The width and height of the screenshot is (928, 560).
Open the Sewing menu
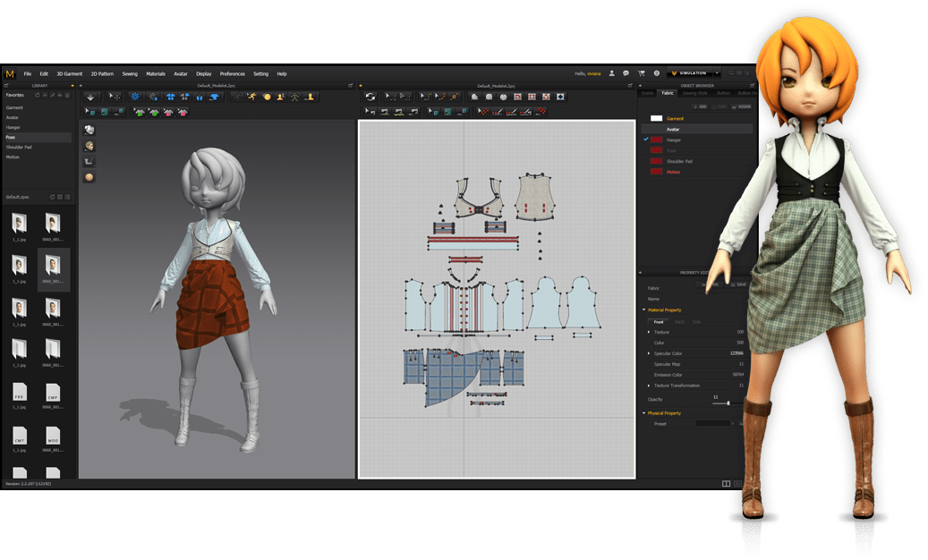(x=130, y=73)
